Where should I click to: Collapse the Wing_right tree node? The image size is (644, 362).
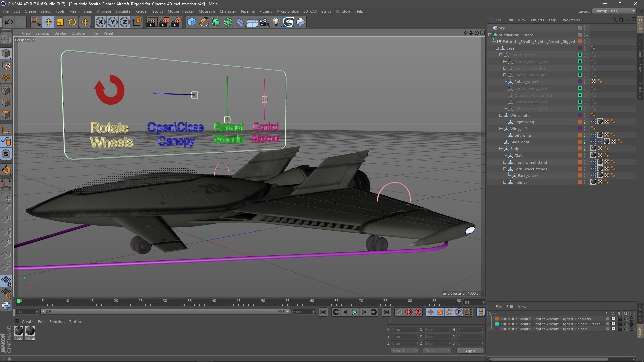tap(501, 115)
